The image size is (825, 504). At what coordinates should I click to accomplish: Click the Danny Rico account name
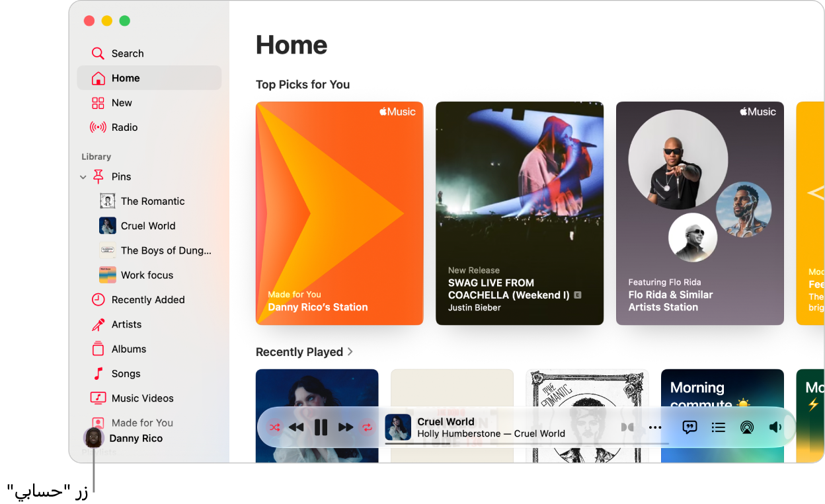click(x=136, y=439)
